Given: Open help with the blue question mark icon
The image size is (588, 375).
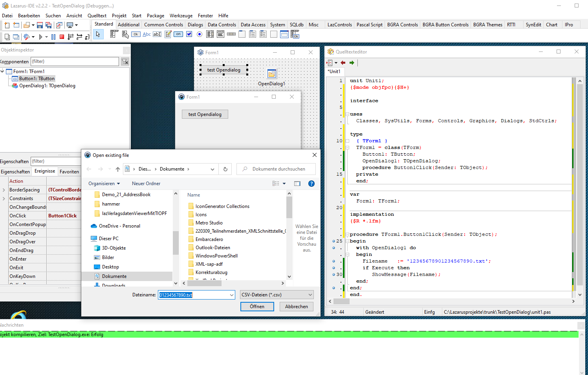Looking at the screenshot, I should [311, 184].
